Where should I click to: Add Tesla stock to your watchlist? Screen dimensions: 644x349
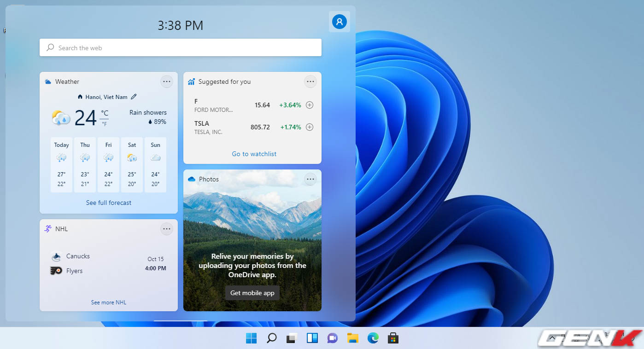click(x=310, y=127)
